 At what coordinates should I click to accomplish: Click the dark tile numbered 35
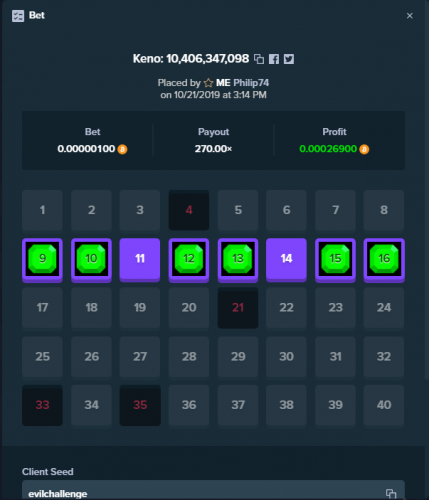(140, 405)
